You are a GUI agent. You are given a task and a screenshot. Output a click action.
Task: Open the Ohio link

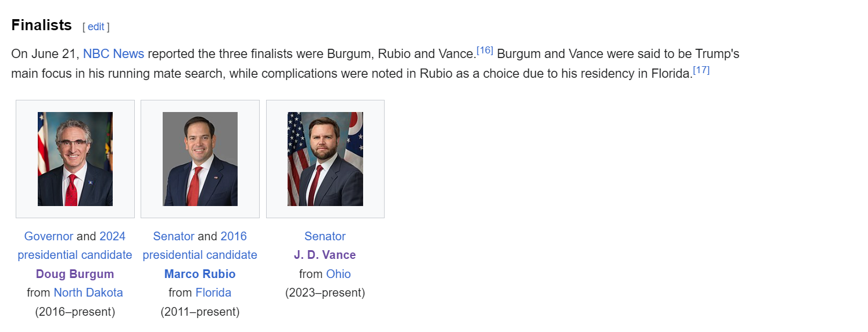tap(338, 274)
